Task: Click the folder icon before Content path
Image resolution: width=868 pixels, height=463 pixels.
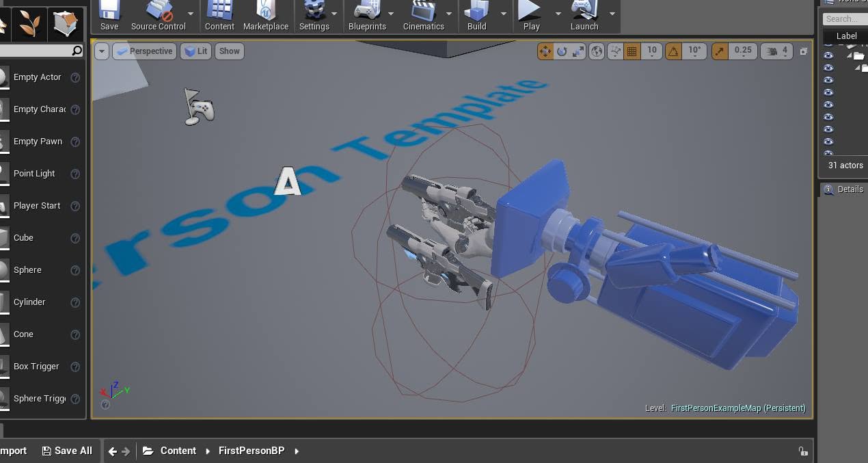Action: [x=148, y=451]
